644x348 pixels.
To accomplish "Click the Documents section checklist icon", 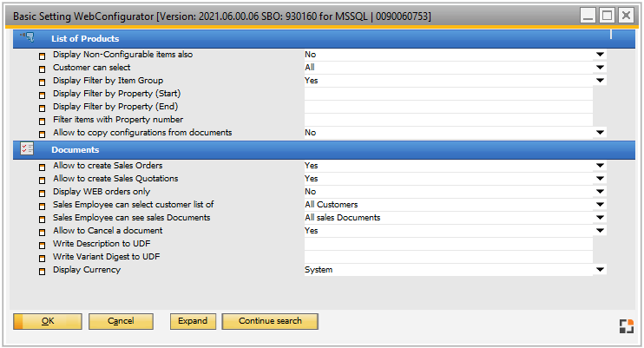I will [x=26, y=149].
